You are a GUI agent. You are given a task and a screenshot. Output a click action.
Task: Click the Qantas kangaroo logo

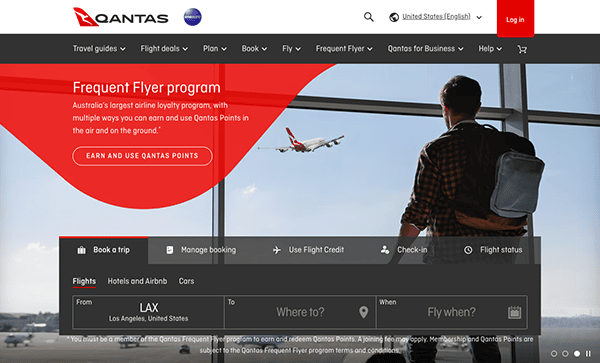coord(121,17)
